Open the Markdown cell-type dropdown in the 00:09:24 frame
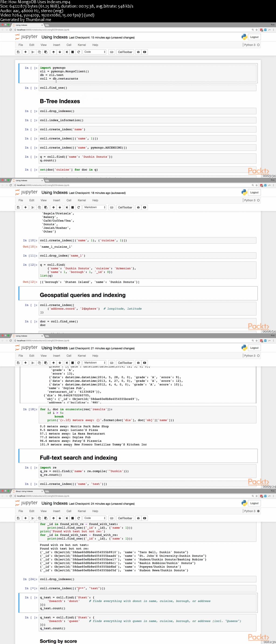The width and height of the screenshot is (276, 644). tap(94, 363)
